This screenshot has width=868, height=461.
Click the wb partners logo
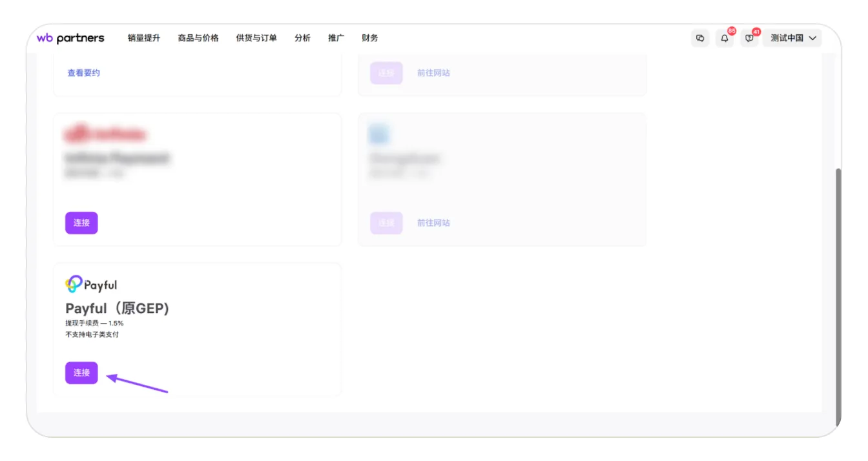coord(70,38)
